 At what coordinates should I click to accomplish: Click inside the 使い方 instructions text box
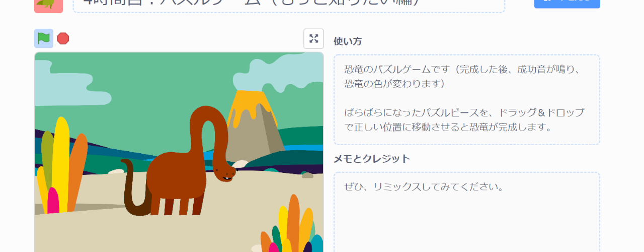coord(466,99)
